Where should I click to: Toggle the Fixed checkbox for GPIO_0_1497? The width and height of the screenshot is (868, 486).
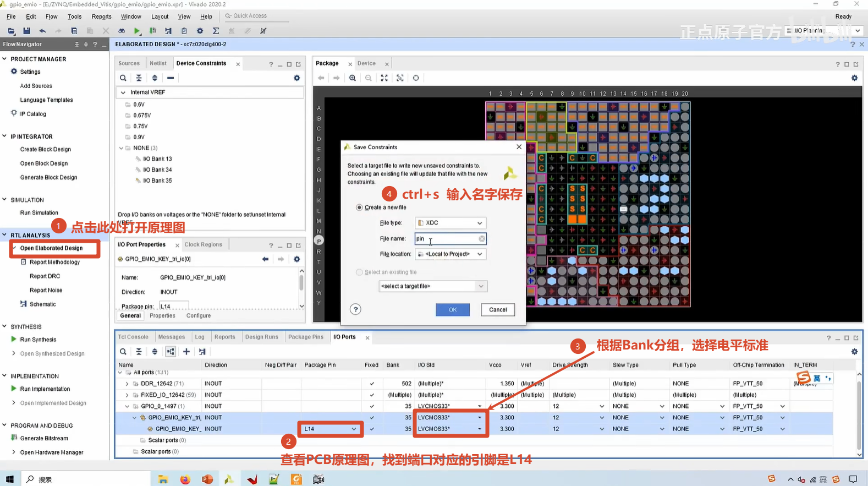[372, 407]
